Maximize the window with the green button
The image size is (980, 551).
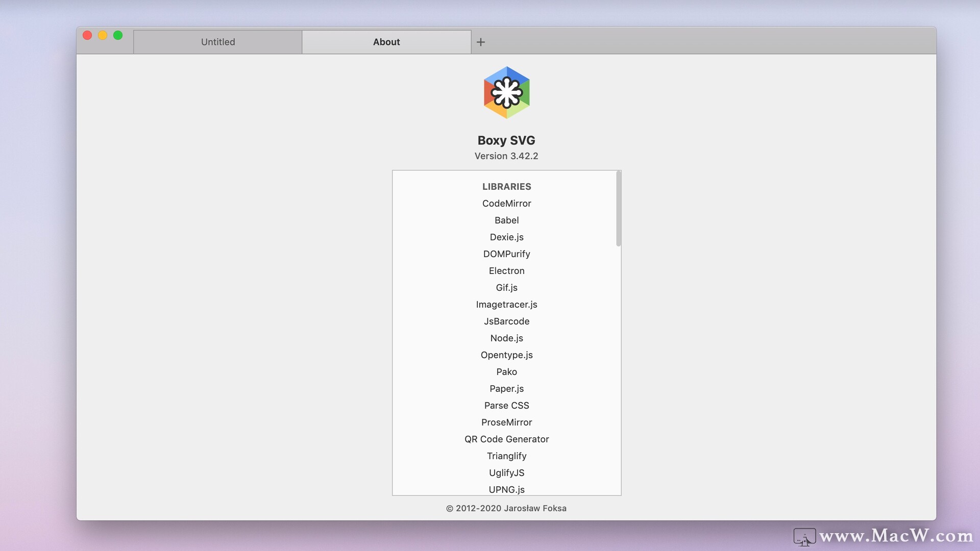[118, 35]
